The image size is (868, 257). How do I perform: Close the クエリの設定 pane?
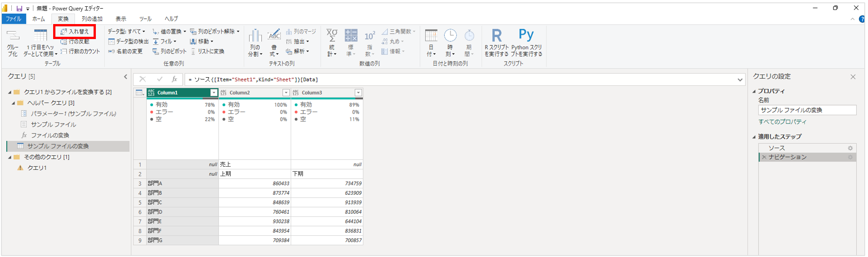(x=853, y=77)
